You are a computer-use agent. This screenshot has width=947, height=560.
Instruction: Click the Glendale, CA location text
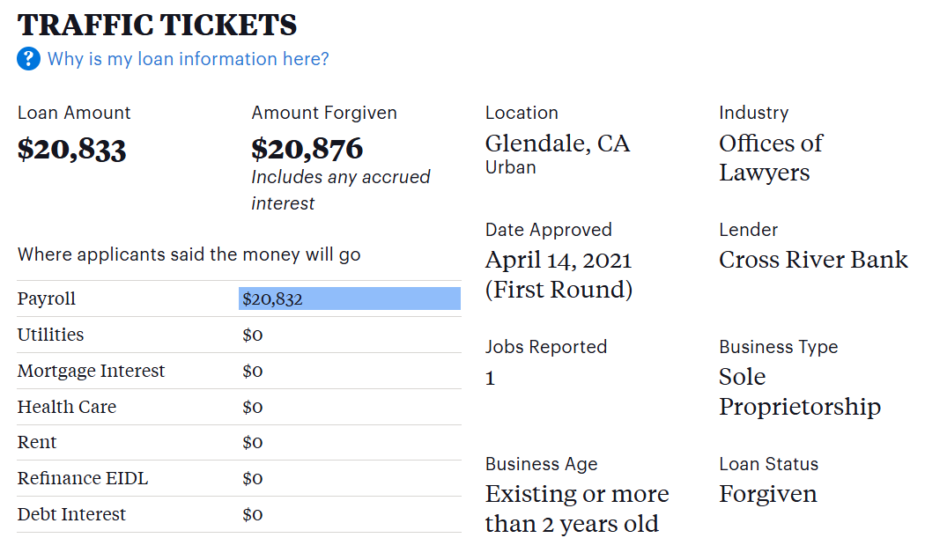coord(558,144)
